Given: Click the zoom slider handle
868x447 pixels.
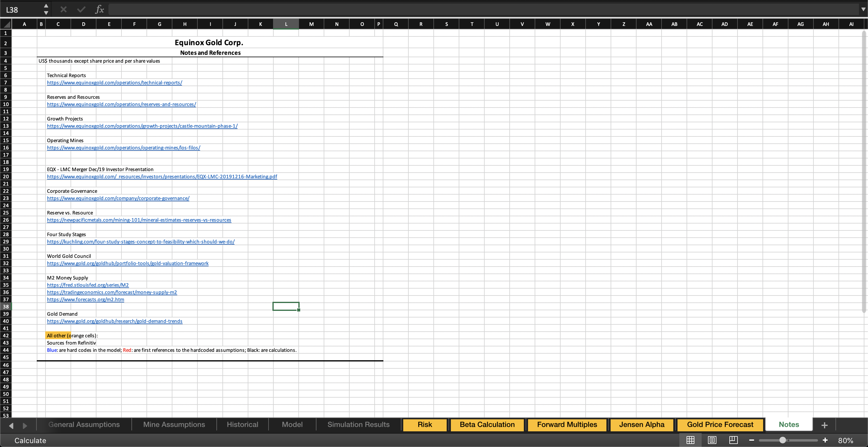Looking at the screenshot, I should [x=783, y=440].
